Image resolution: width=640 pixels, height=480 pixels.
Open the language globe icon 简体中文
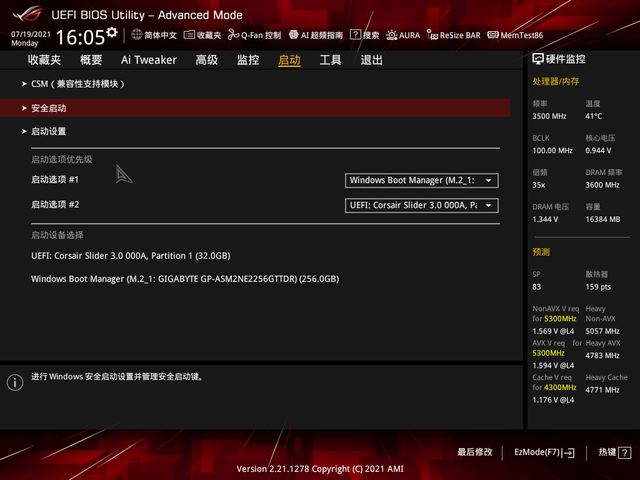coord(137,35)
